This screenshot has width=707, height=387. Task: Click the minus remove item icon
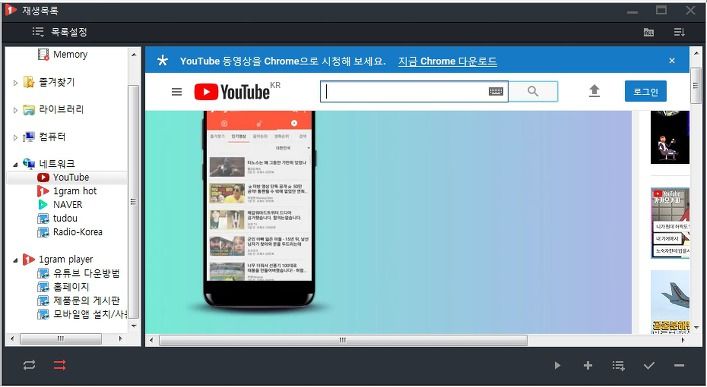pyautogui.click(x=679, y=365)
